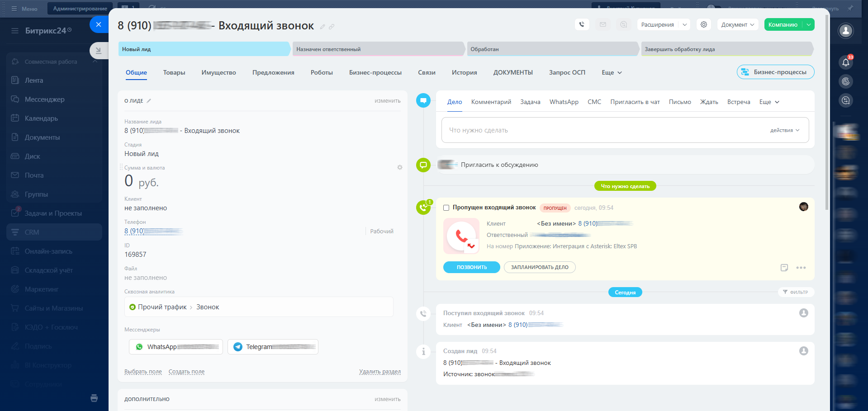Open the settings gear in lead header

click(704, 24)
